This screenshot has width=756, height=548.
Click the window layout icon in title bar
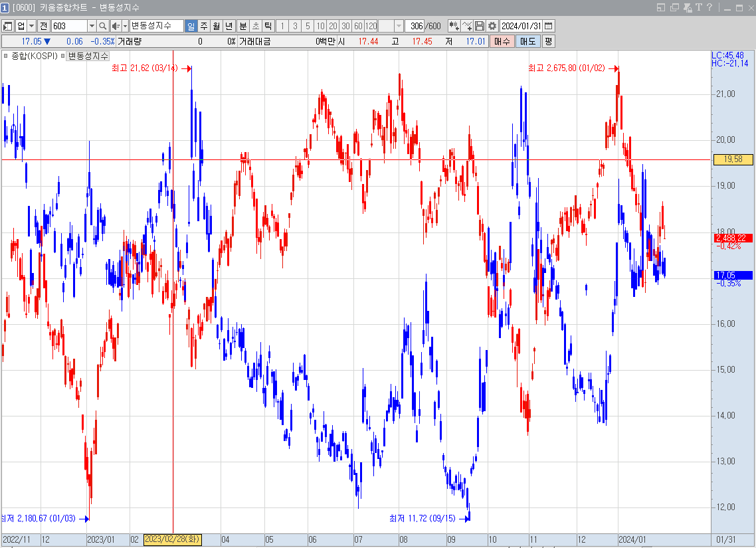coord(661,7)
